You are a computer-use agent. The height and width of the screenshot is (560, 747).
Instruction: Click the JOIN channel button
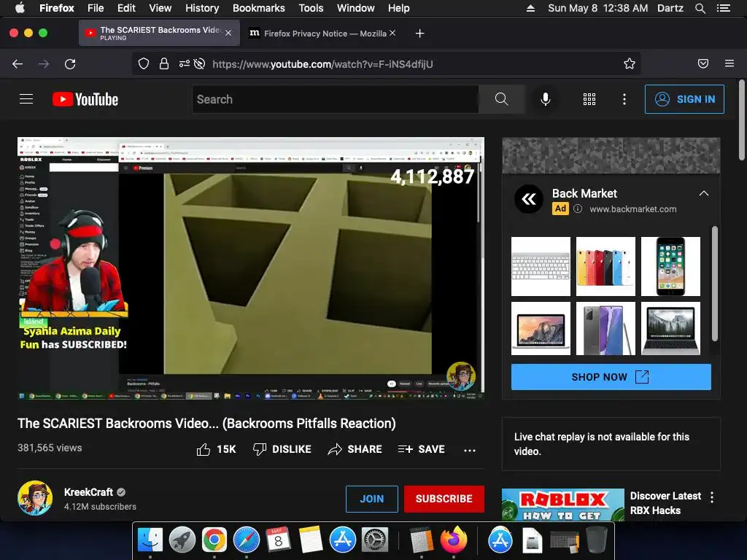pos(371,499)
